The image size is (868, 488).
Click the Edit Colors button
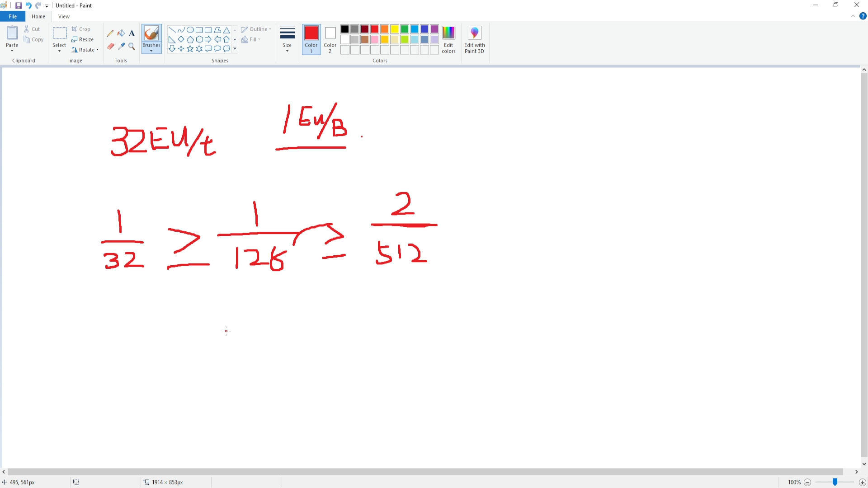pos(449,39)
